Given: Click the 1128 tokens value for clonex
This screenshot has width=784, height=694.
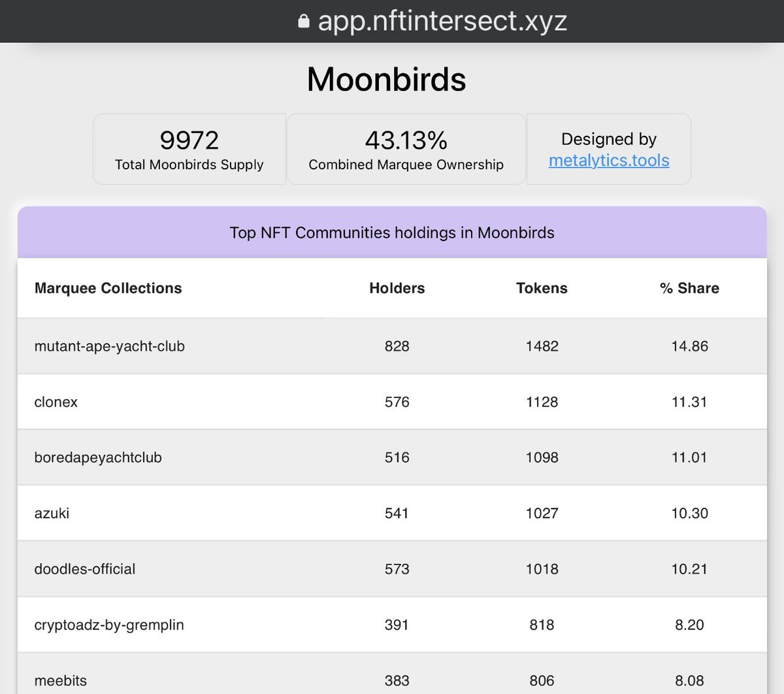Looking at the screenshot, I should 542,402.
